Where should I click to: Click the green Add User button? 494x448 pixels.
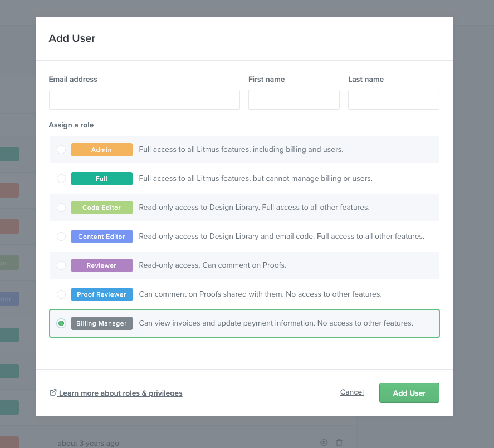[x=409, y=393]
